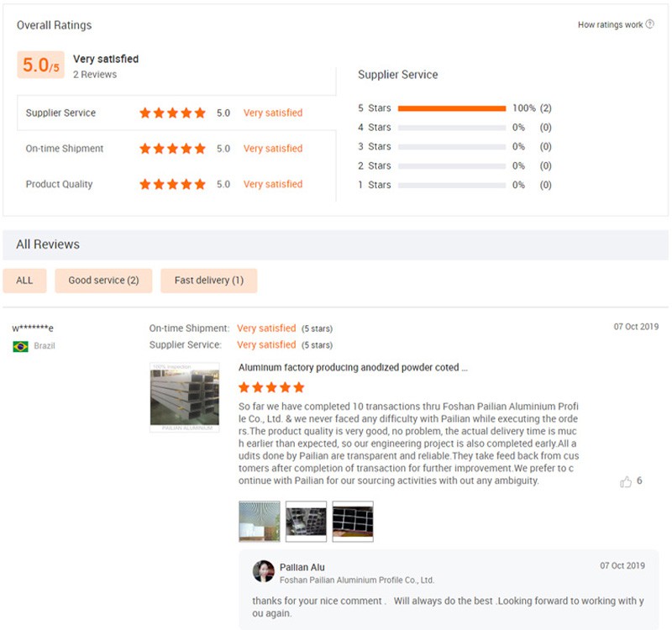Click the On-time Shipment five-star icons

pos(172,149)
